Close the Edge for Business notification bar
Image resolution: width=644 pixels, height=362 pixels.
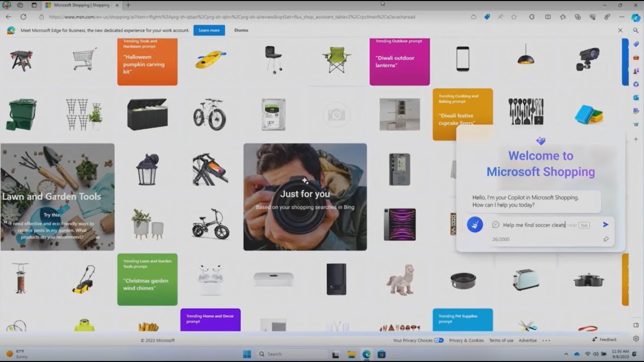click(x=620, y=30)
